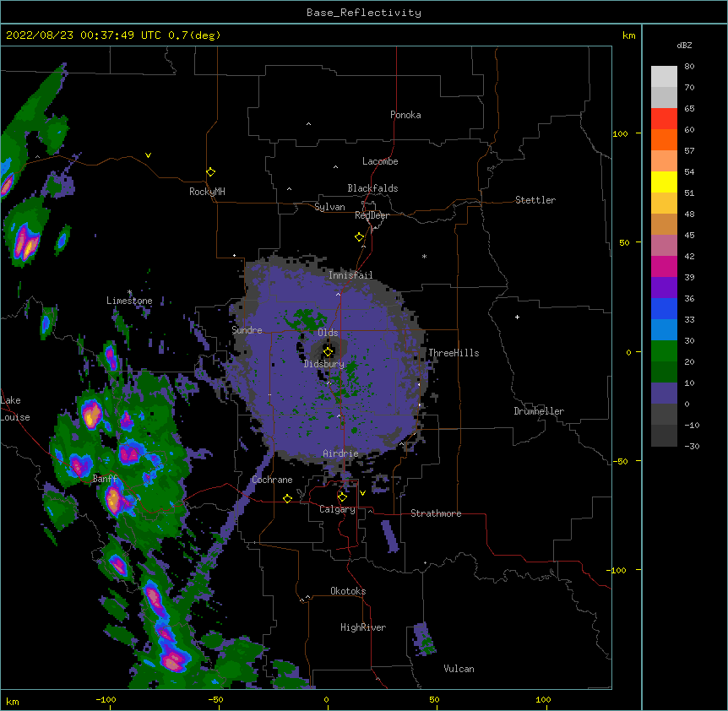Click the Sundre city label
Viewport: 728px width, 711px height.
pos(247,330)
